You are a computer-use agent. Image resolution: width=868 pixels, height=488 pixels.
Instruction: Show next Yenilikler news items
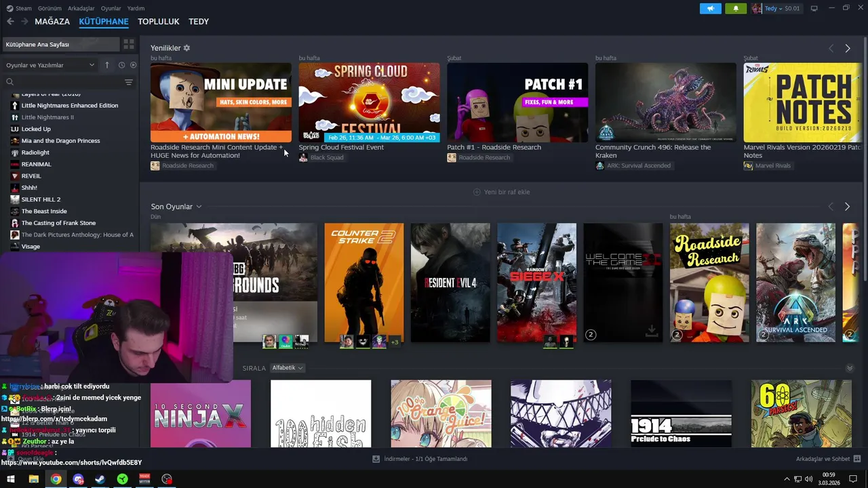point(847,49)
